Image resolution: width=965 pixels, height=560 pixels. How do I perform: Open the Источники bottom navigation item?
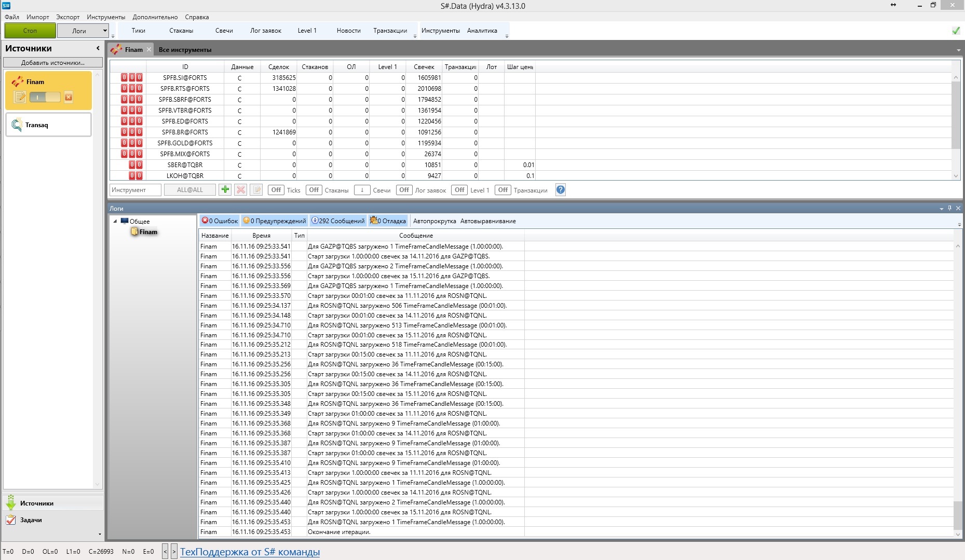point(52,503)
